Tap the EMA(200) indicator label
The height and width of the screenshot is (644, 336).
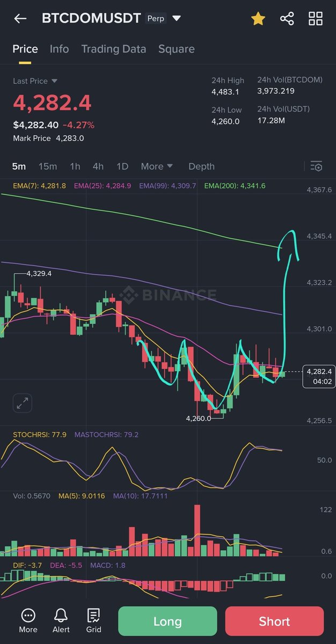point(235,186)
